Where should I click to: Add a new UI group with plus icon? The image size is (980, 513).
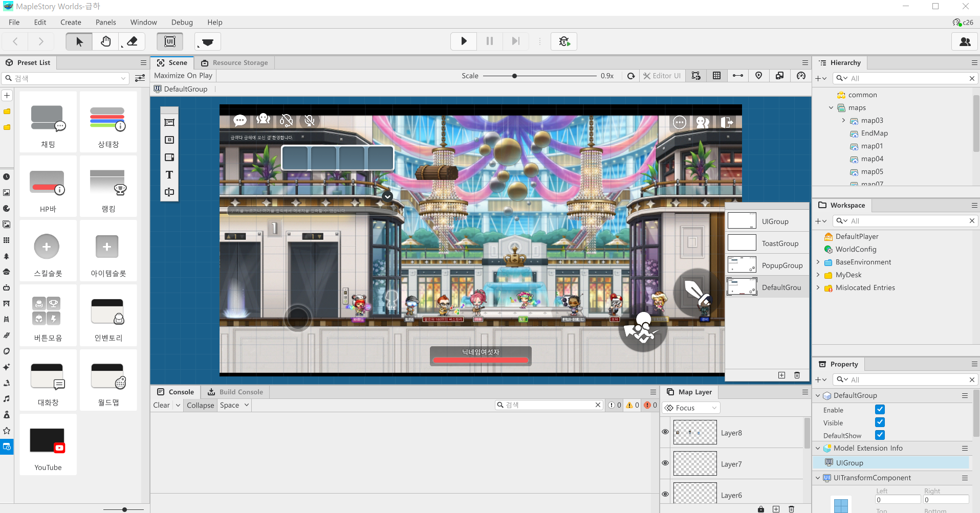(x=782, y=375)
